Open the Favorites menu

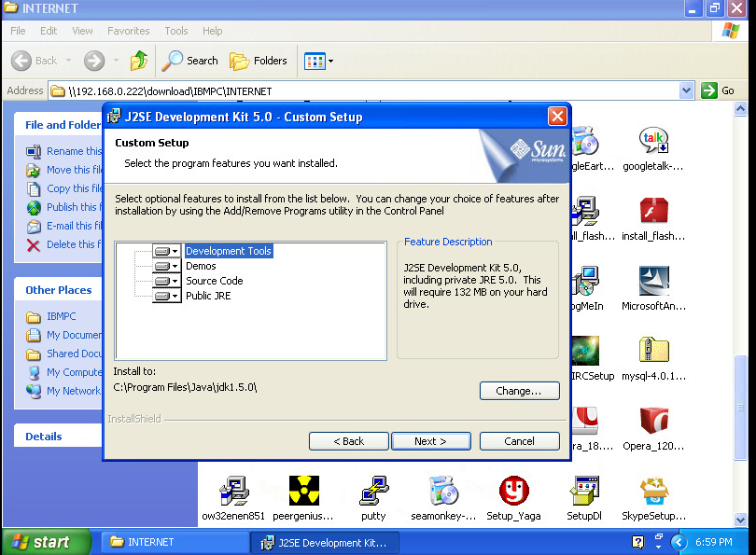coord(128,31)
